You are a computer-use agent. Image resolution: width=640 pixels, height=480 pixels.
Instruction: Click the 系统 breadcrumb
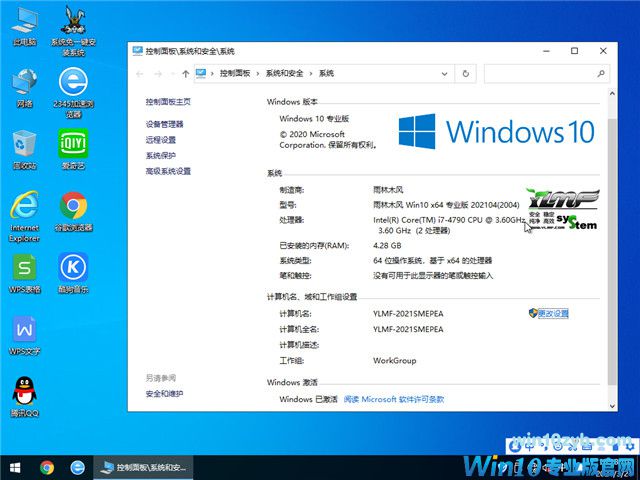(326, 73)
